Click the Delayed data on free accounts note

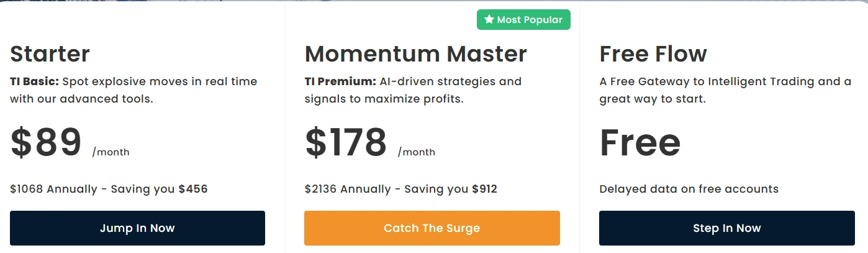(x=689, y=189)
